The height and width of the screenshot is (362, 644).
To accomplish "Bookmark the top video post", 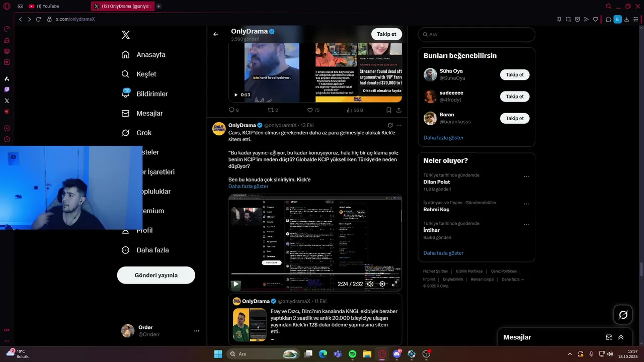I will click(x=388, y=110).
